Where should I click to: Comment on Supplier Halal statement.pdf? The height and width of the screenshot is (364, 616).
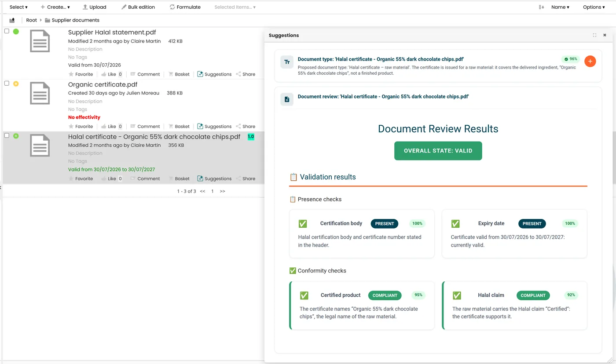(145, 74)
